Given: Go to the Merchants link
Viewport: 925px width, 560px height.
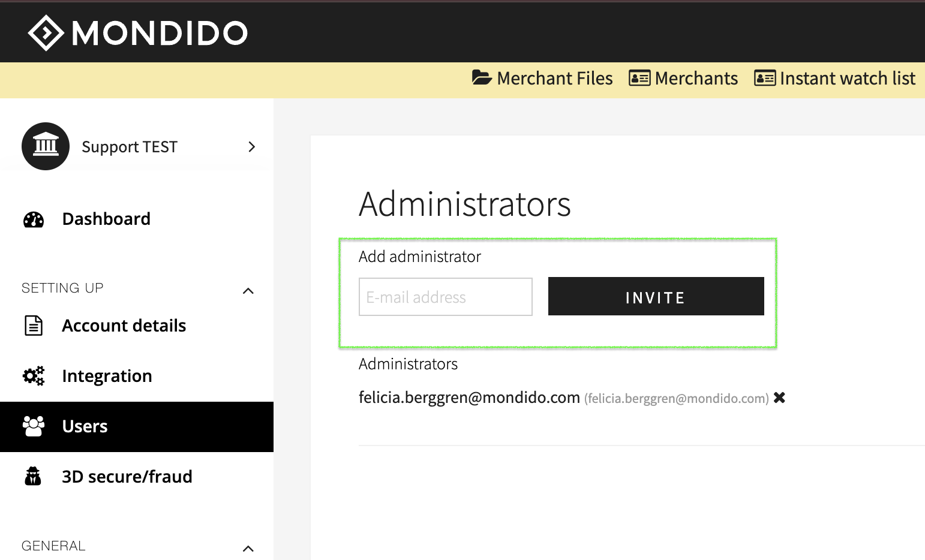Looking at the screenshot, I should [x=683, y=78].
